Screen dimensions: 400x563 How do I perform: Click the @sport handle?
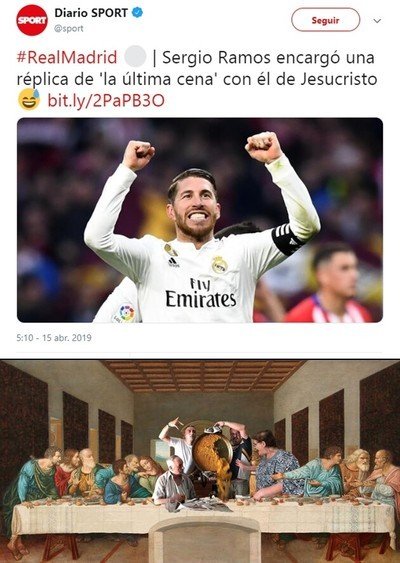[69, 28]
